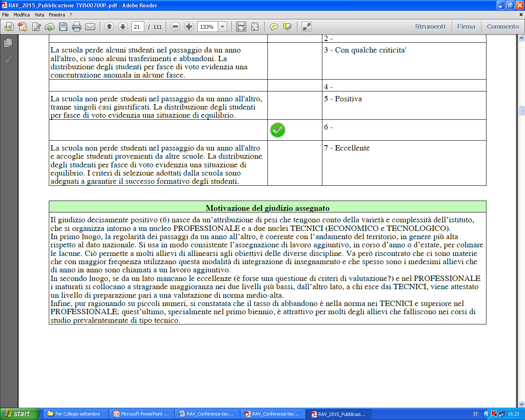Screen dimensions: 525x420
Task: Click the '6 -' rating cell
Action: click(x=404, y=130)
